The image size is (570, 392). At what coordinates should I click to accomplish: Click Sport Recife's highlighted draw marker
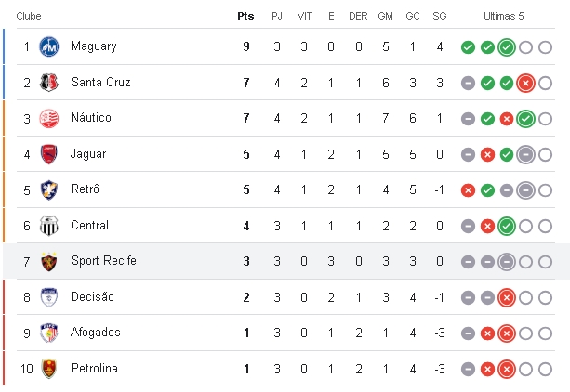507,262
